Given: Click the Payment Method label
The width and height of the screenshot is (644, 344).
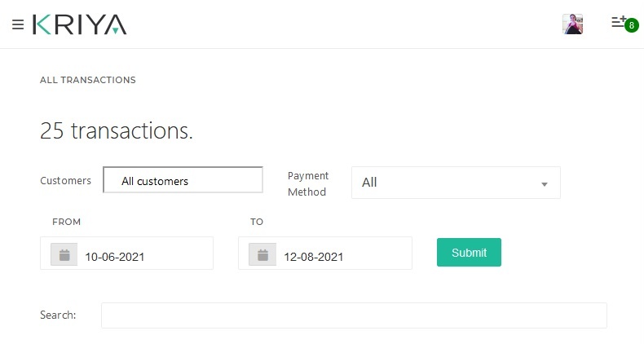Looking at the screenshot, I should click(308, 183).
